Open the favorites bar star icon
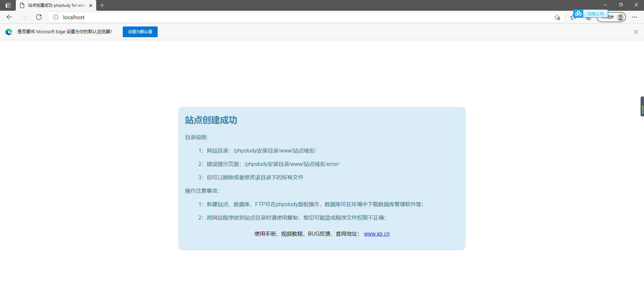 pyautogui.click(x=573, y=17)
